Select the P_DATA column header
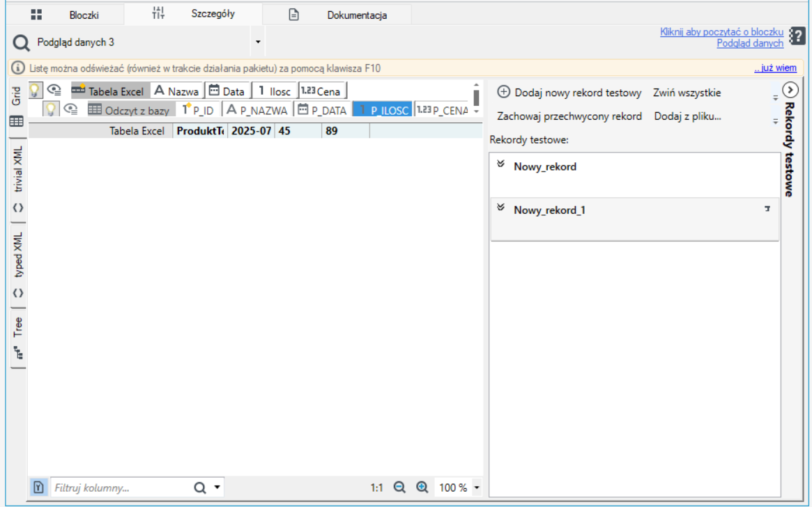Image resolution: width=812 pixels, height=507 pixels. 322,109
